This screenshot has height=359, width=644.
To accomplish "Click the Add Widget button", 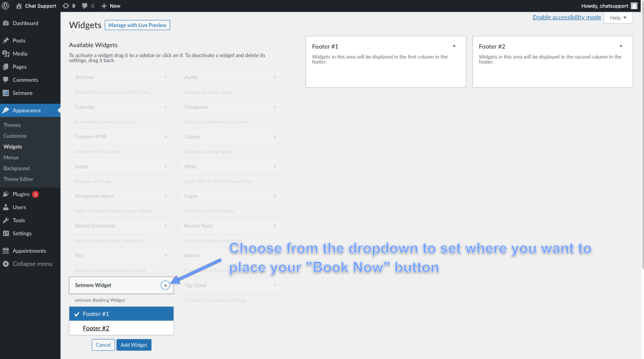I will [x=134, y=345].
